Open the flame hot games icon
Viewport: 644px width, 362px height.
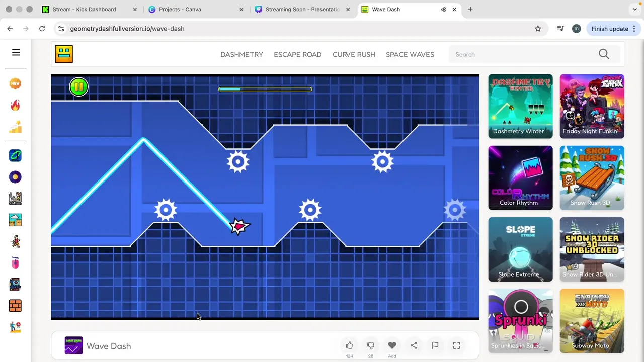tap(15, 105)
